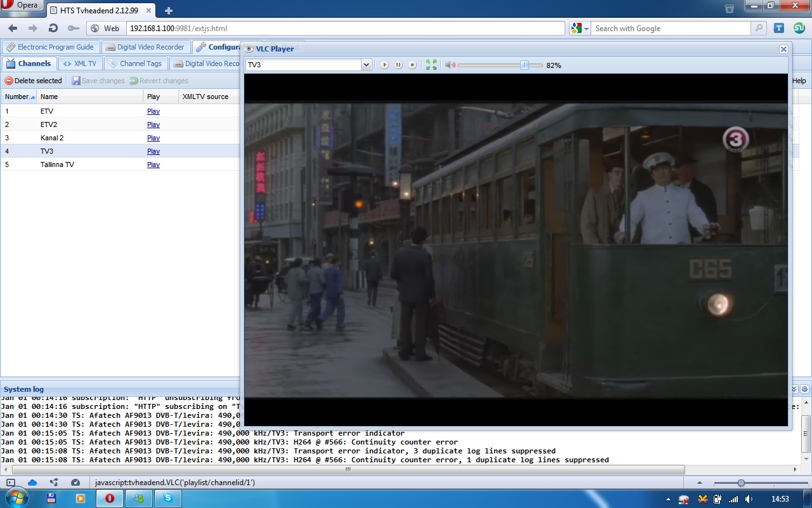Go forward in Opera browser

33,29
